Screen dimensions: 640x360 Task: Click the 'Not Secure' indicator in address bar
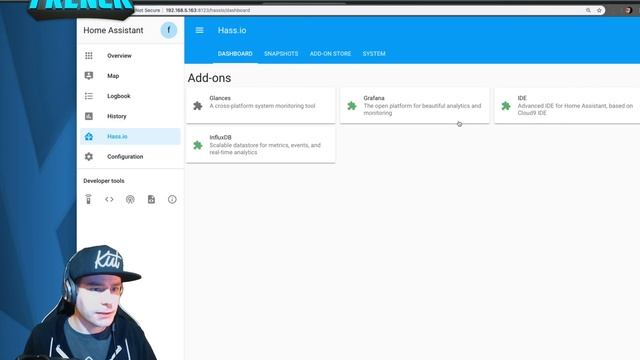[x=147, y=10]
